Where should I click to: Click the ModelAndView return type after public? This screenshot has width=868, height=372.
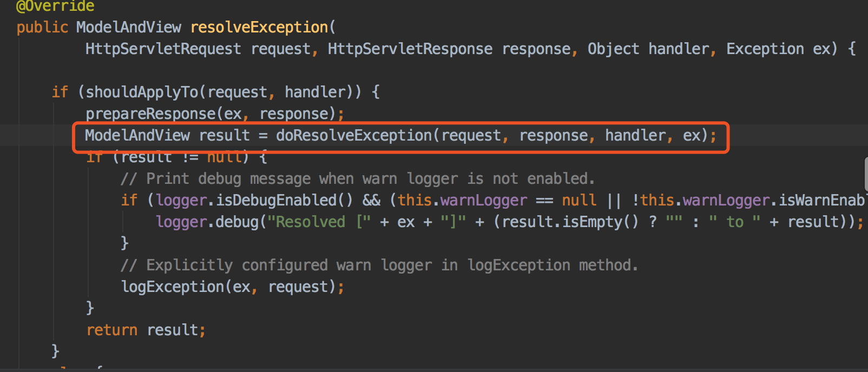(x=129, y=27)
